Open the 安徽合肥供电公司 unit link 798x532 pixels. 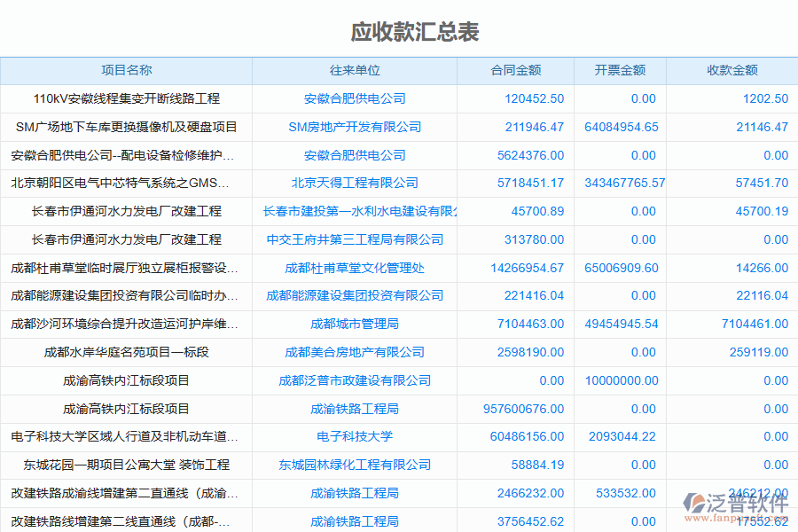(356, 98)
